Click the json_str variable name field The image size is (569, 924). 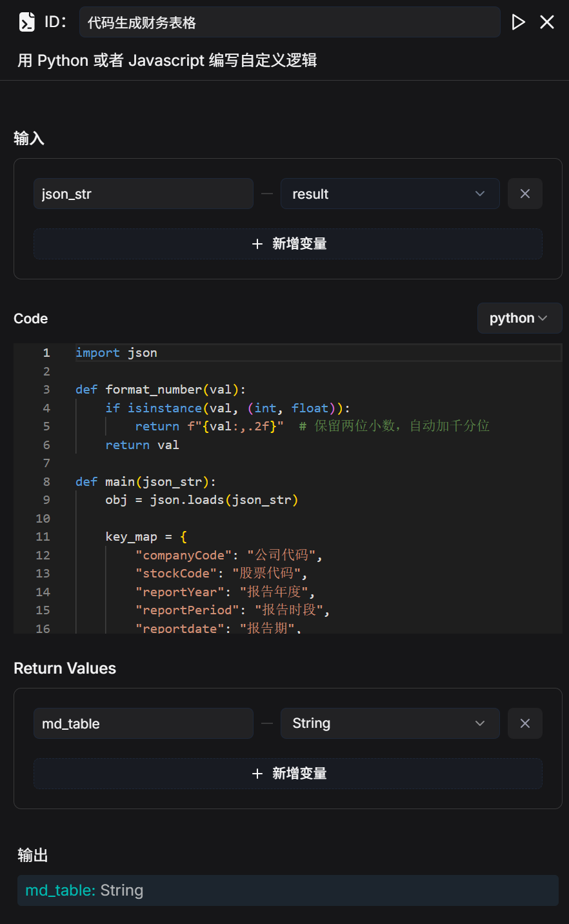(143, 194)
